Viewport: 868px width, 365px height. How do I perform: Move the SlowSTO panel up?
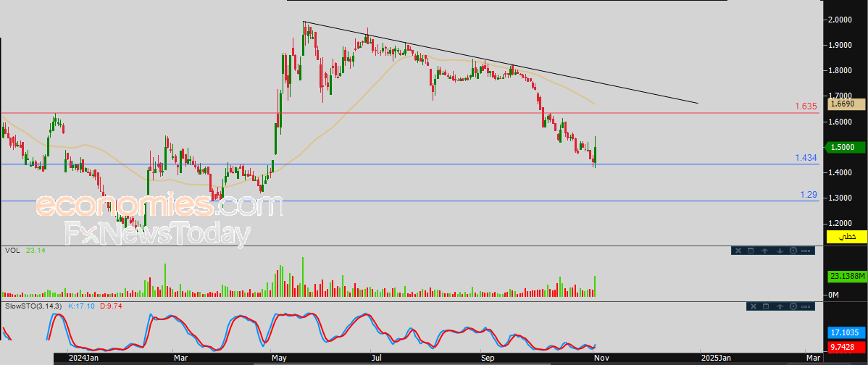pyautogui.click(x=780, y=306)
